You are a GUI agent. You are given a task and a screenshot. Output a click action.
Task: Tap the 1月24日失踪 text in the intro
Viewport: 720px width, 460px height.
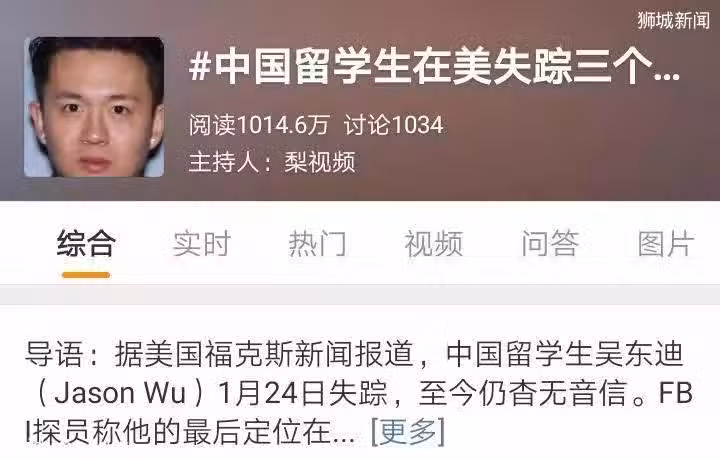point(303,393)
